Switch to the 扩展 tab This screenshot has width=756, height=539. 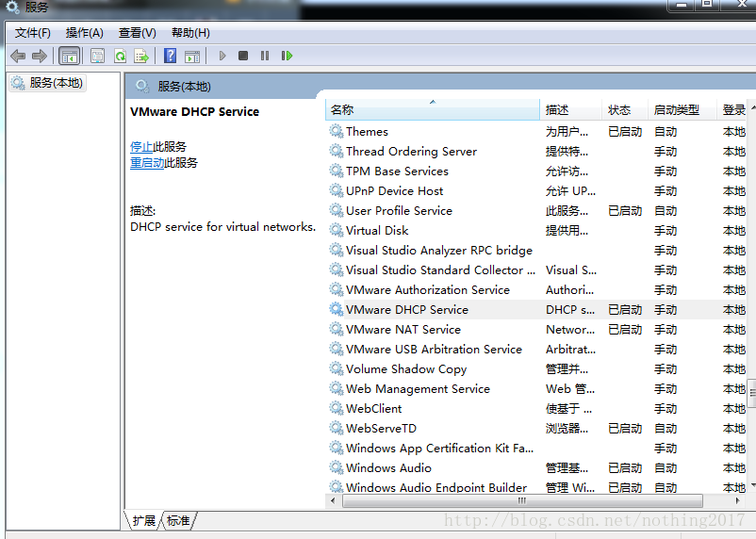coord(143,521)
